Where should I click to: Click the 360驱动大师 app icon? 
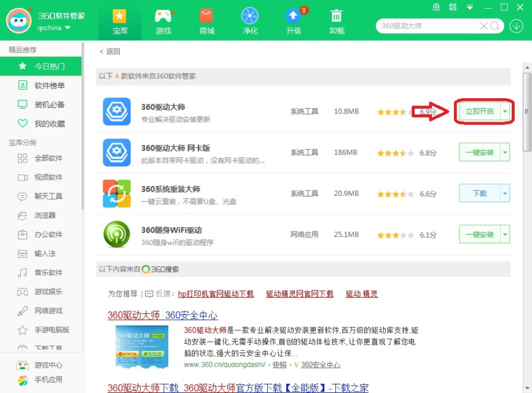[117, 112]
